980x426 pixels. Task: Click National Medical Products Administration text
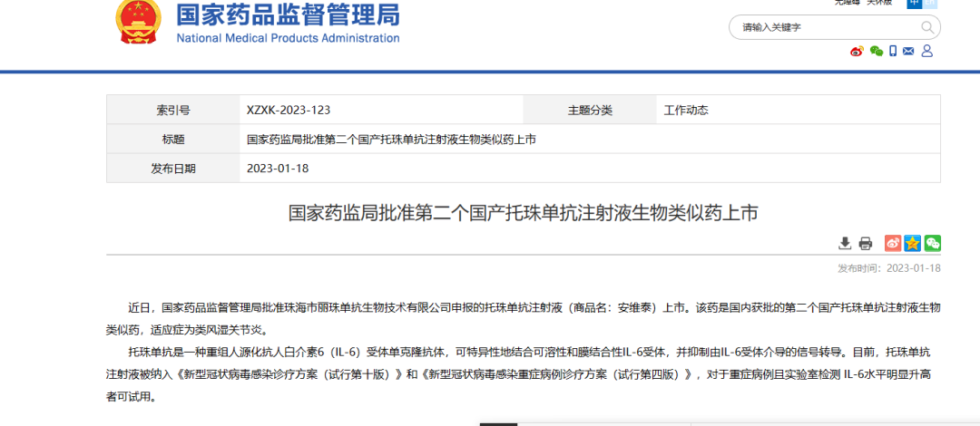[x=289, y=38]
